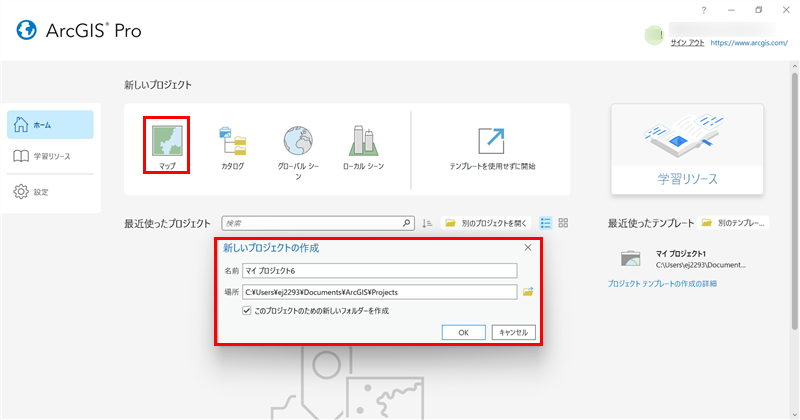Toggle create new folder for project checkbox

[246, 310]
